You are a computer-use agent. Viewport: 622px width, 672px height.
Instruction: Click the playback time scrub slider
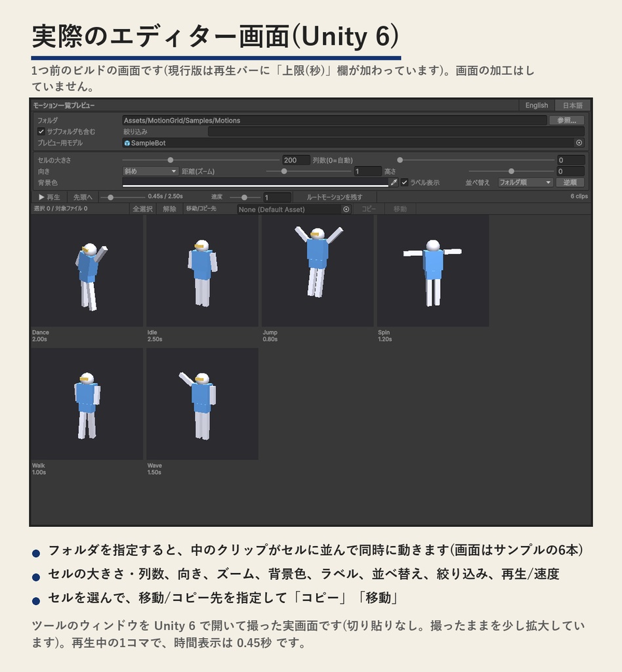(123, 198)
